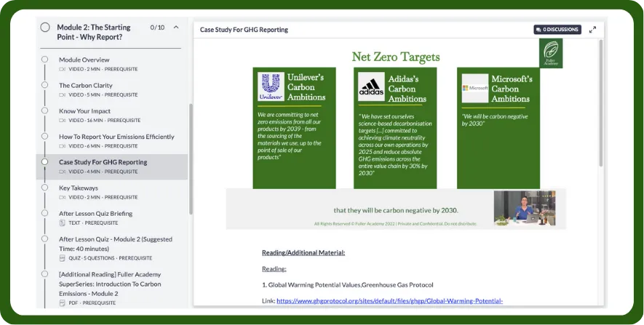Screen dimensions: 644x325
Task: Collapse the Module 2 section chevron
Action: tap(176, 28)
